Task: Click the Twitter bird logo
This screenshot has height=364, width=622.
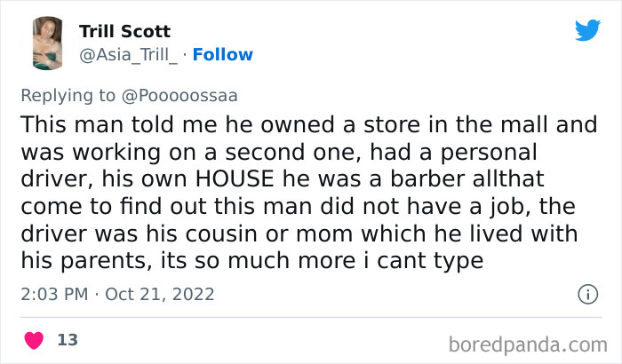Action: 587,31
